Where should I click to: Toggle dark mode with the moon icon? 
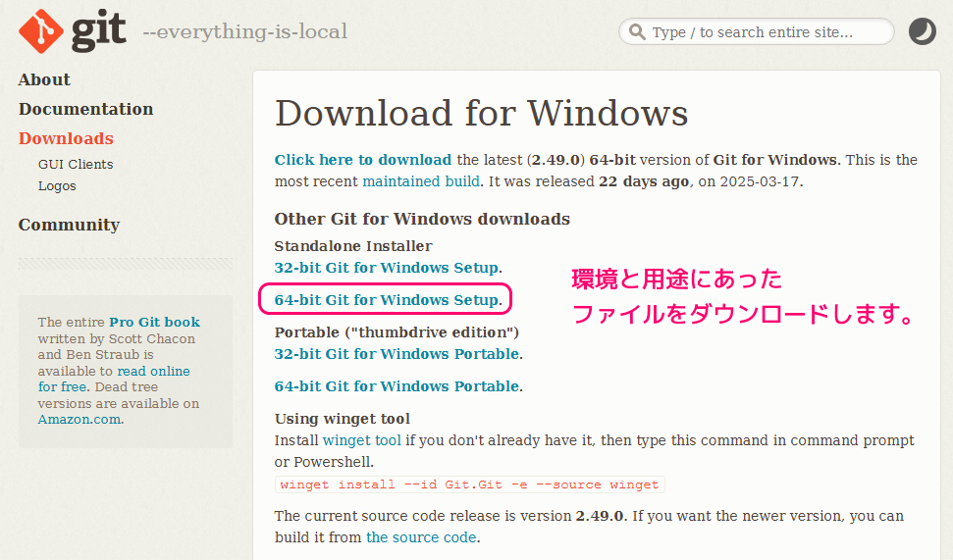tap(922, 31)
